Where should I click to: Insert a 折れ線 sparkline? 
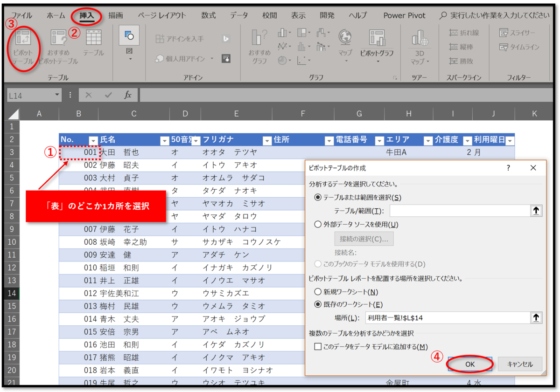[464, 32]
